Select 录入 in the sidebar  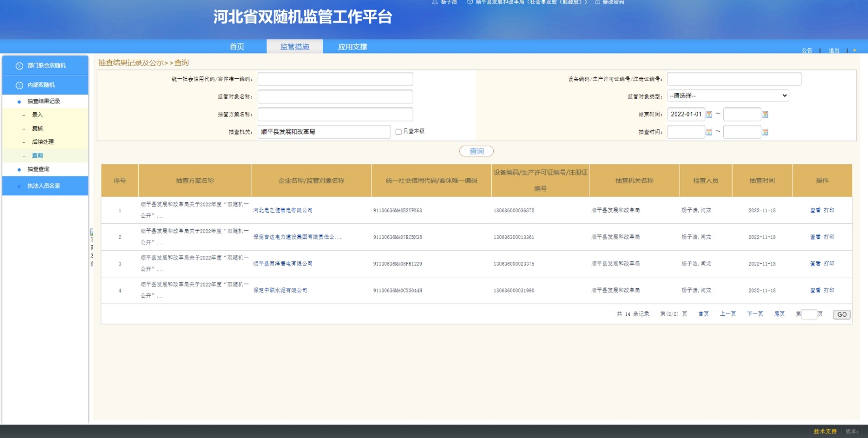click(x=37, y=115)
